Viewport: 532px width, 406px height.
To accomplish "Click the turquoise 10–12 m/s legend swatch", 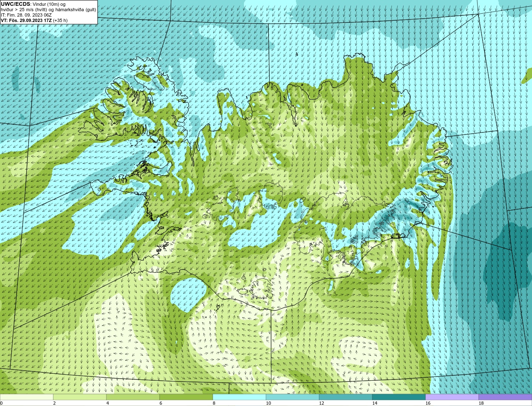I will [293, 397].
